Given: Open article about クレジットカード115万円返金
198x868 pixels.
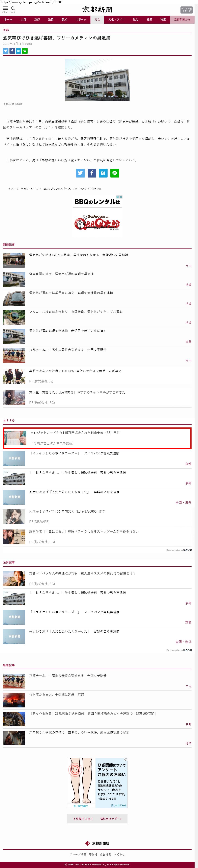Looking at the screenshot, I should pos(97,438).
